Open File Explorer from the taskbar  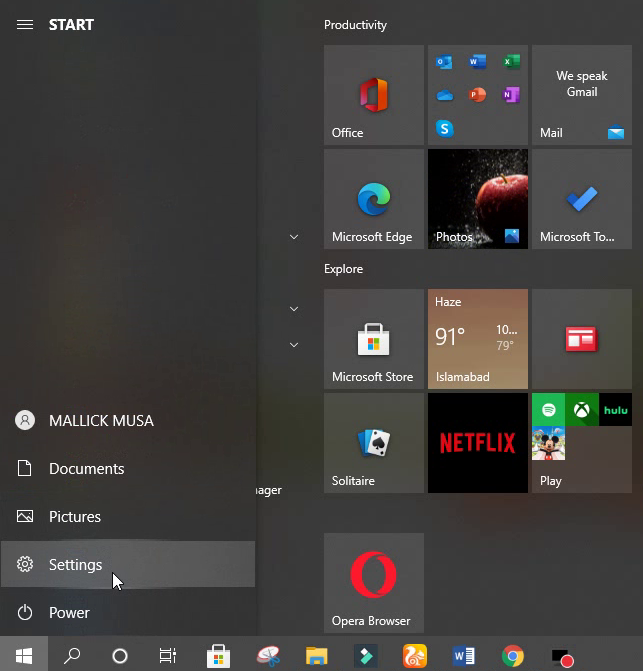(317, 656)
